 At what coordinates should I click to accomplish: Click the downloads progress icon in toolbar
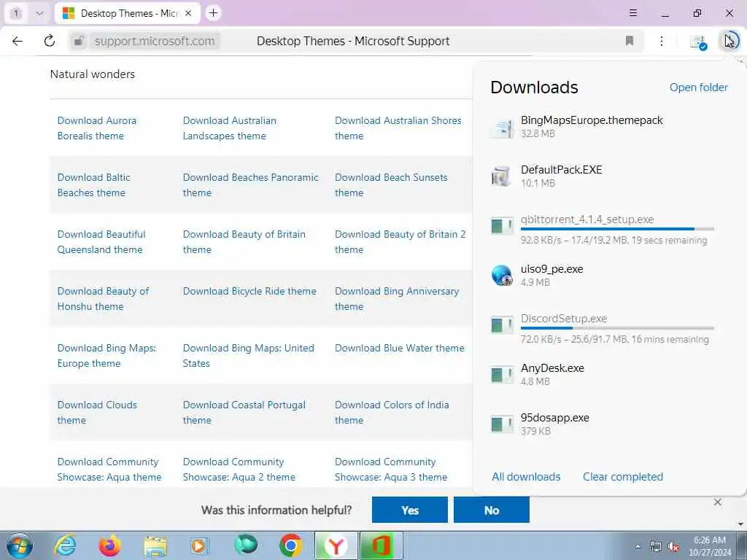tap(729, 41)
